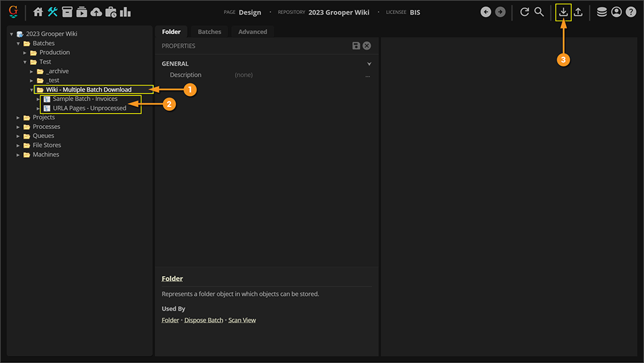Click the Folder help heading
Screen dimensions: 644x363
tap(172, 279)
